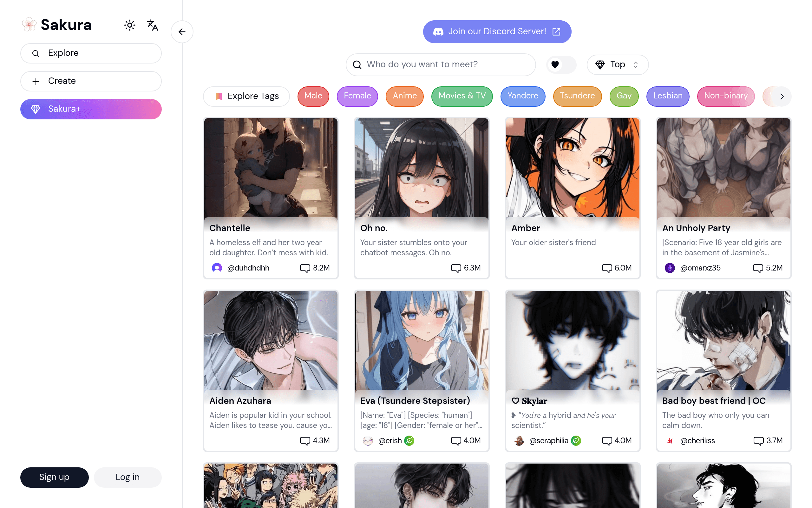Click @cherikss avatar icon

(670, 440)
